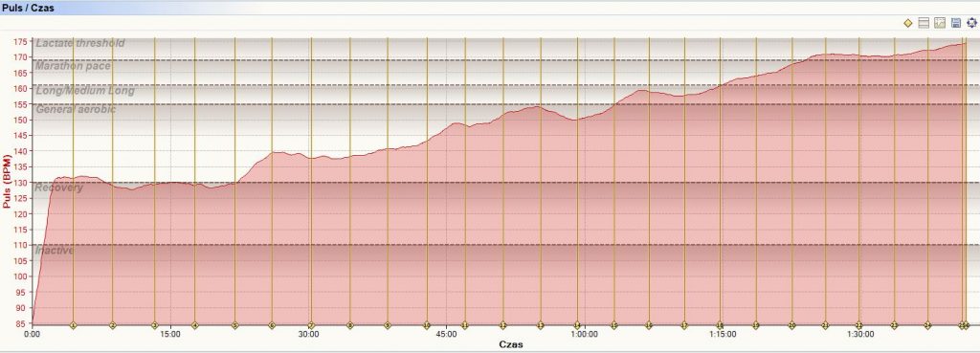Select lap marker 8 on the time axis

pos(350,325)
